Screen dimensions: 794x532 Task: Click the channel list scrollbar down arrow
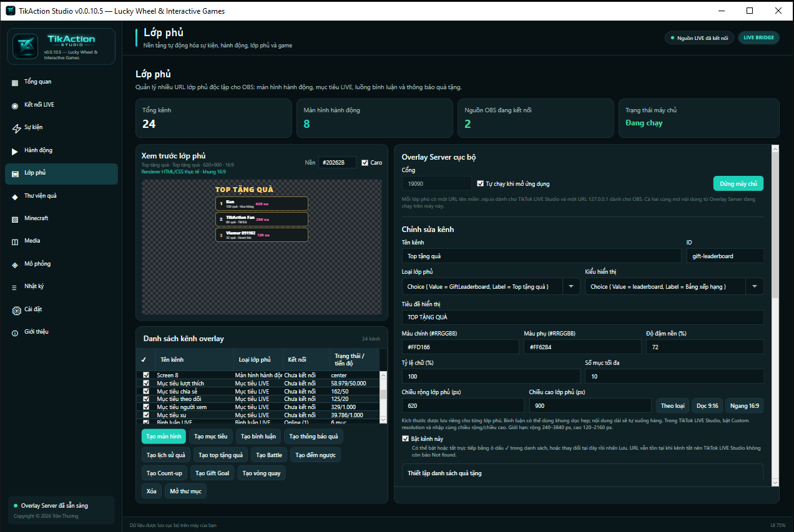[384, 420]
